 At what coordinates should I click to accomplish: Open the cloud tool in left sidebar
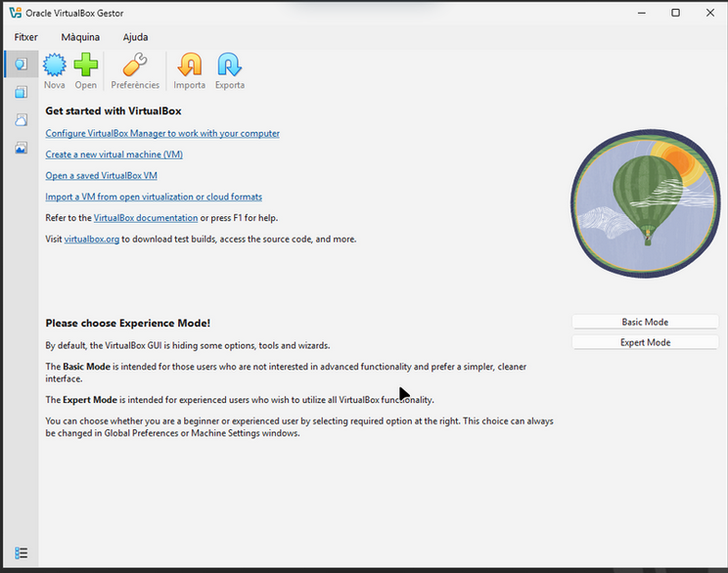(x=21, y=119)
